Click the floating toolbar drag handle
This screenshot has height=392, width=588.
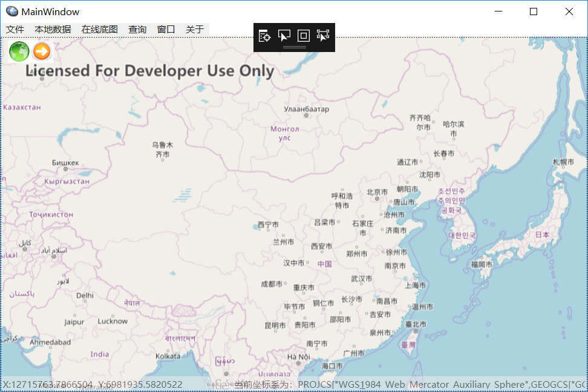[x=295, y=47]
